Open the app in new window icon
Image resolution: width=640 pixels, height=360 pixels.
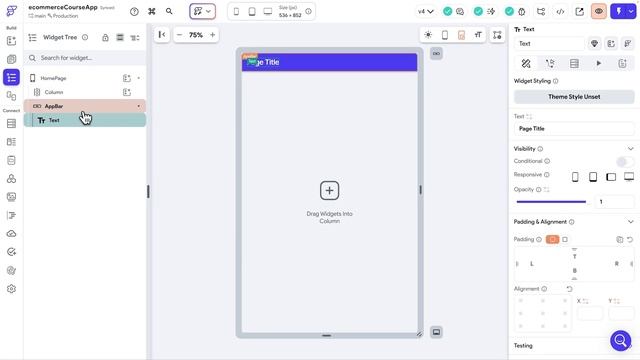pos(580,12)
